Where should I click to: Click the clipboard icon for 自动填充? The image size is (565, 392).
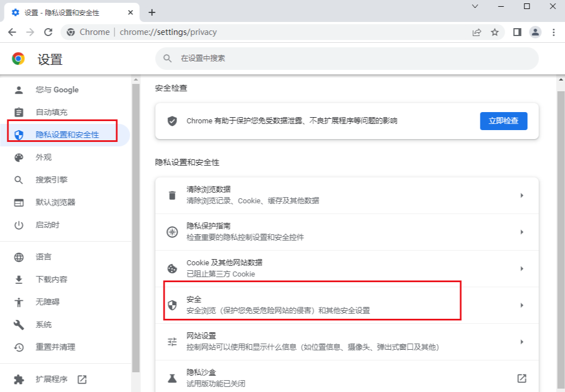point(19,112)
